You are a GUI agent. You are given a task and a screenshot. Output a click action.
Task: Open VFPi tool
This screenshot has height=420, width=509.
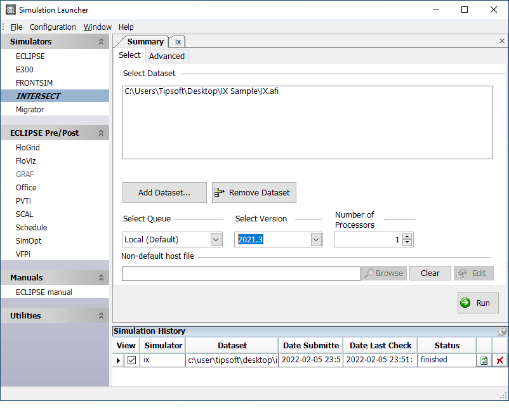click(23, 254)
